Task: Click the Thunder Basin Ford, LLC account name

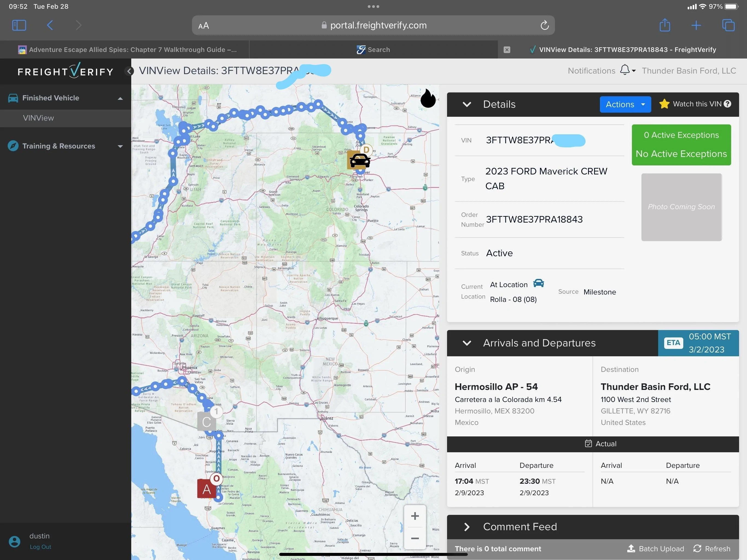Action: point(688,71)
